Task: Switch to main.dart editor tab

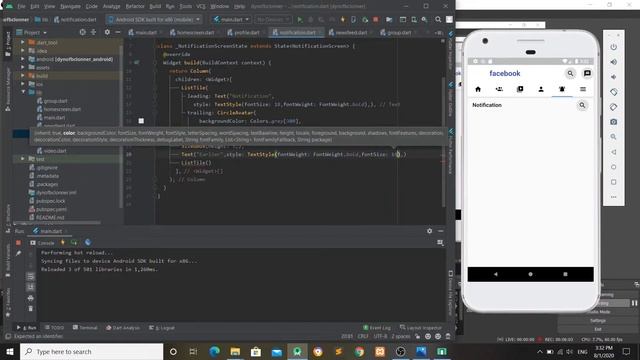Action: coord(143,32)
